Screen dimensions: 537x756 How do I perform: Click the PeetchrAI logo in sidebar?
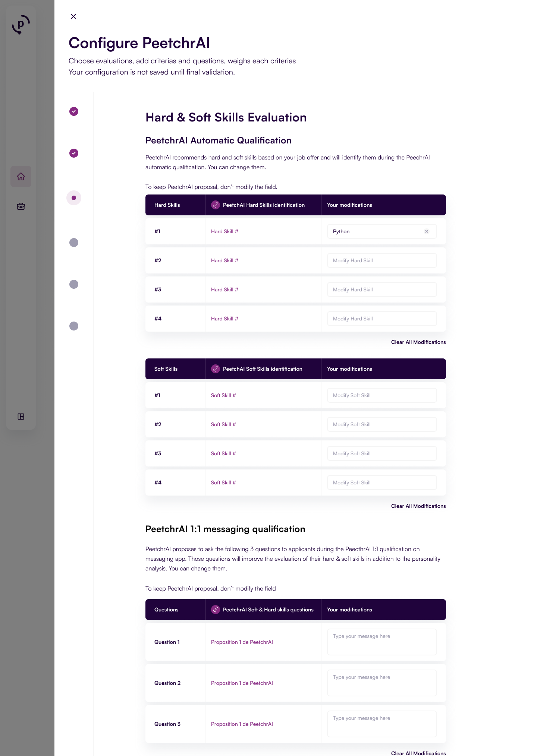tap(21, 25)
